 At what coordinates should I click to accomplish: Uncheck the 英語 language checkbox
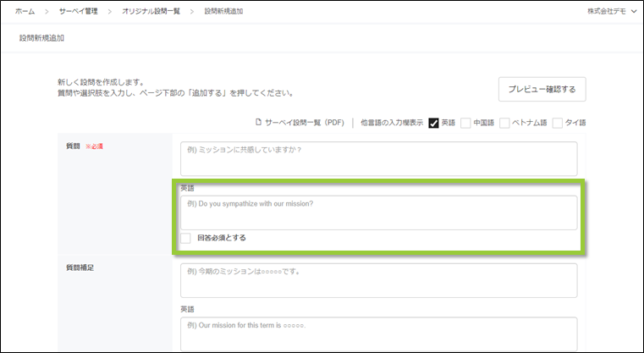[434, 123]
